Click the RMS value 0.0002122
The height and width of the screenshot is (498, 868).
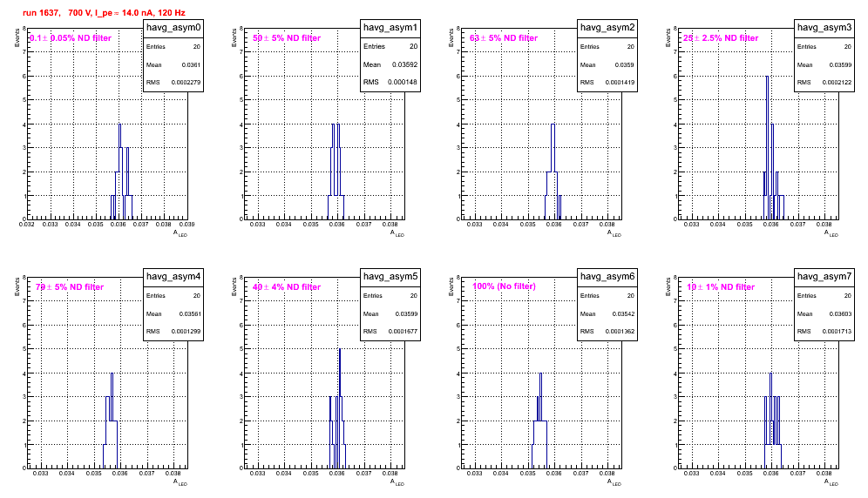coord(837,83)
